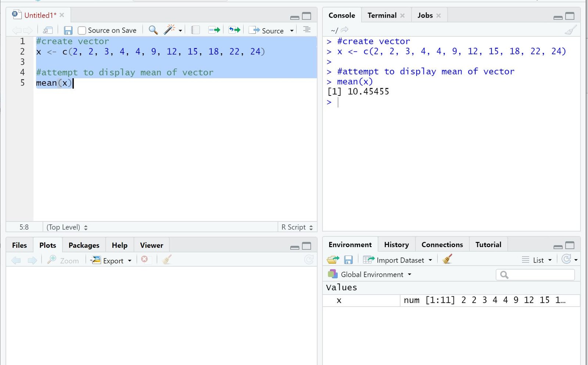Minimize the Plots pane
The width and height of the screenshot is (588, 365).
point(295,247)
